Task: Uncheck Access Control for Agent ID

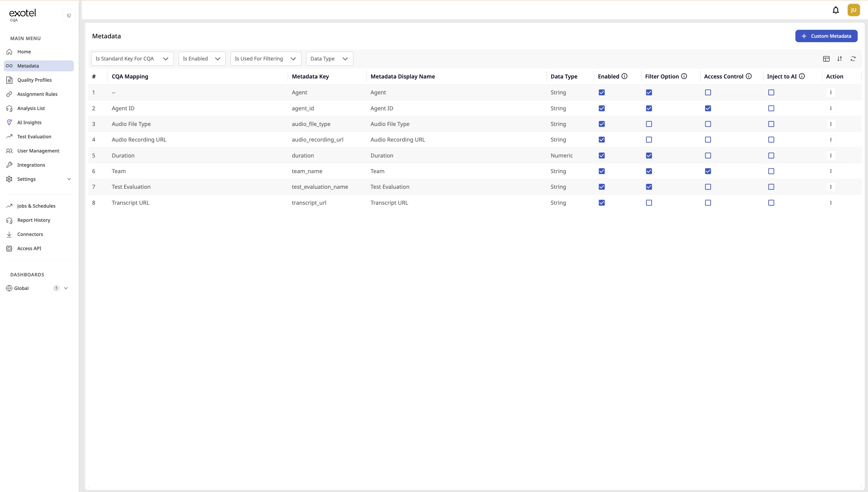Action: coord(708,109)
